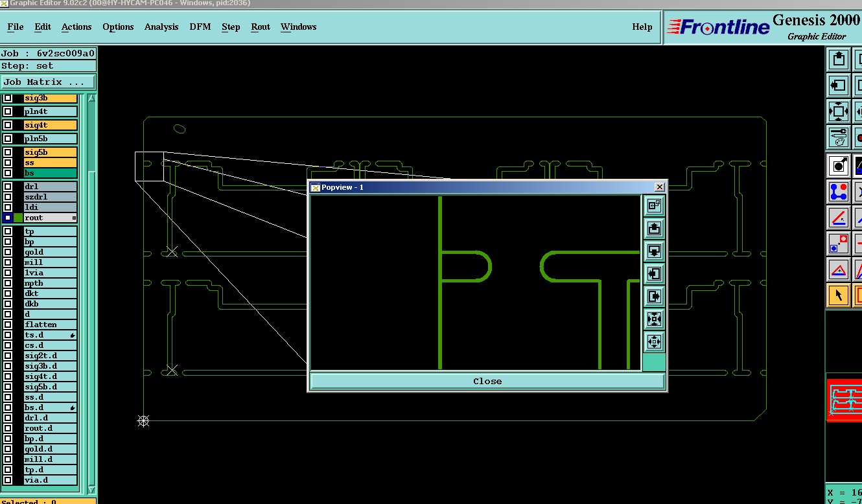Zoom in Popview with inward arrows icon
The height and width of the screenshot is (504, 862).
tap(654, 319)
